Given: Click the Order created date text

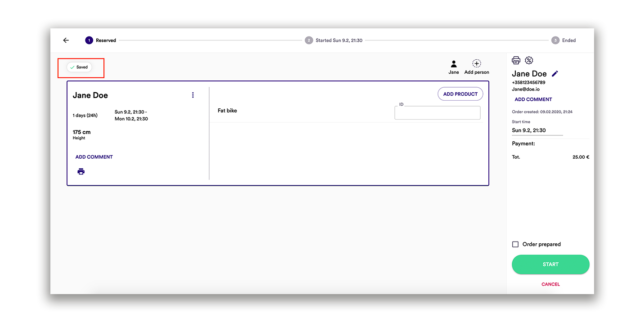Looking at the screenshot, I should pos(542,112).
